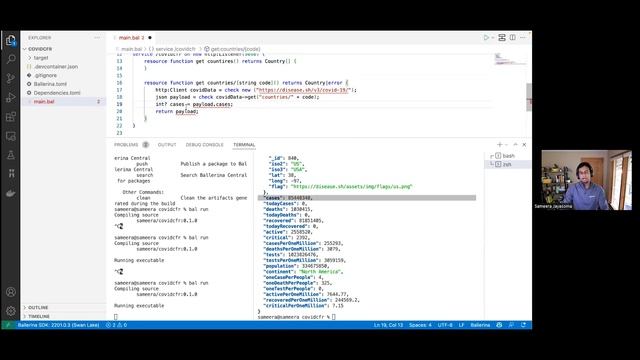This screenshot has width=640, height=360.
Task: Place cursor on line 19 int? cases
Action: (x=193, y=104)
